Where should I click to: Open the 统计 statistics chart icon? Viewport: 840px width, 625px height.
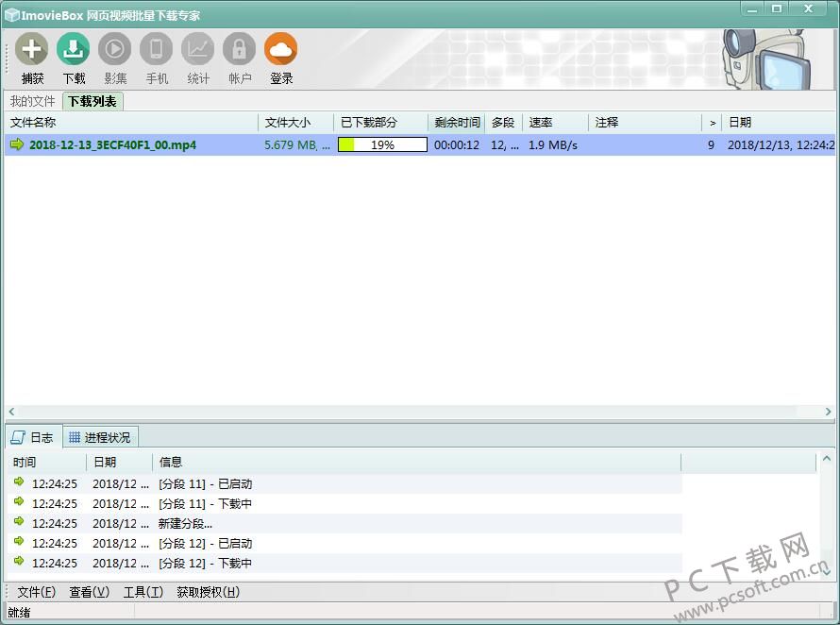197,49
